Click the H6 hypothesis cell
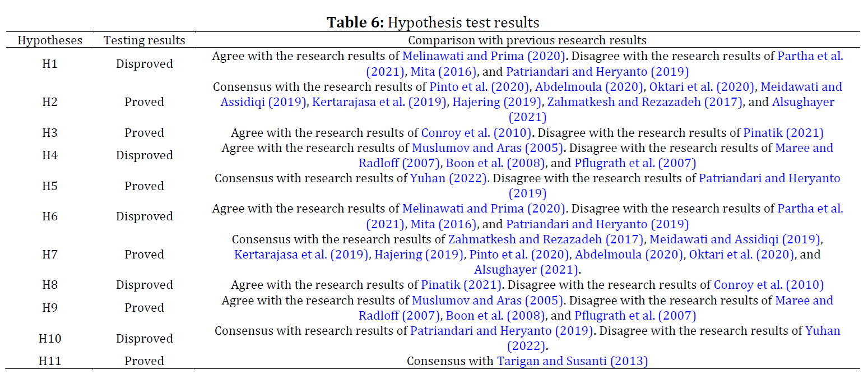This screenshot has width=868, height=374. pyautogui.click(x=50, y=216)
